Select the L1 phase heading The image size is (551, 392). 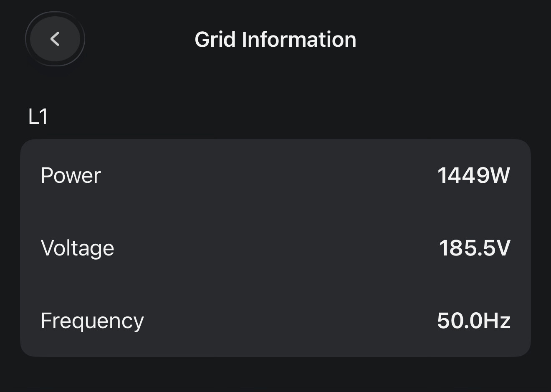pos(38,117)
